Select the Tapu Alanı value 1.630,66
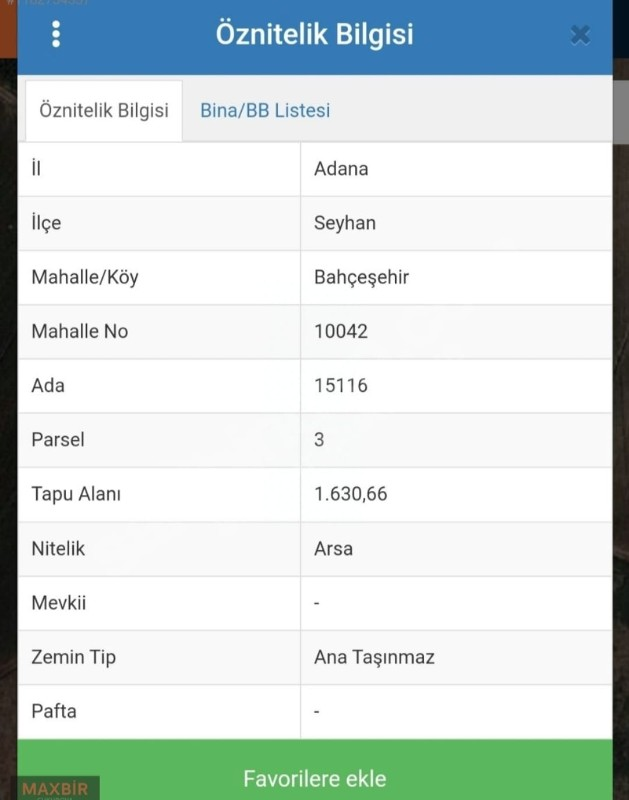 [350, 494]
